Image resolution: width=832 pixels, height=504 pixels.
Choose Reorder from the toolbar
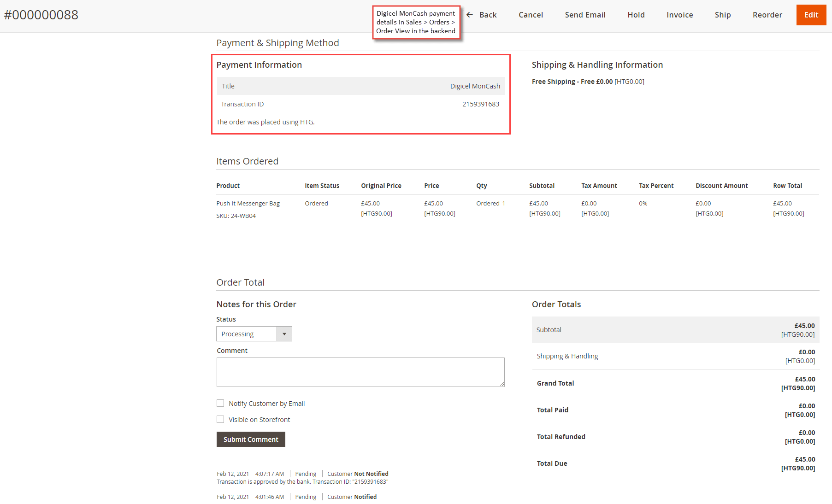[767, 14]
